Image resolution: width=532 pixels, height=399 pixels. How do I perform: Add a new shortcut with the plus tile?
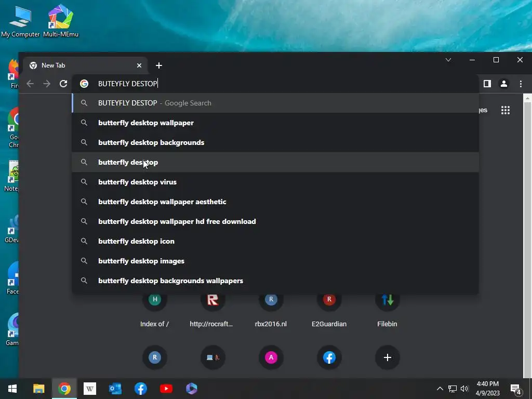(x=387, y=357)
